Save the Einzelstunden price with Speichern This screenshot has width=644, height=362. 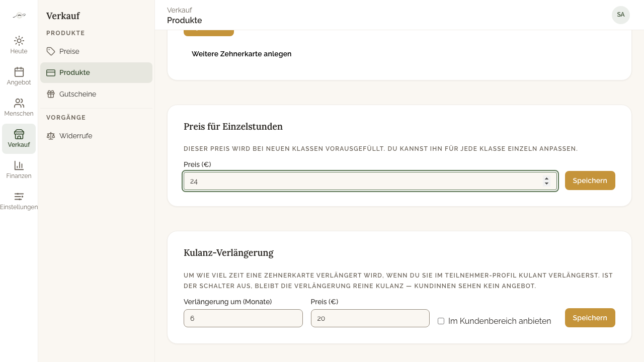(590, 180)
